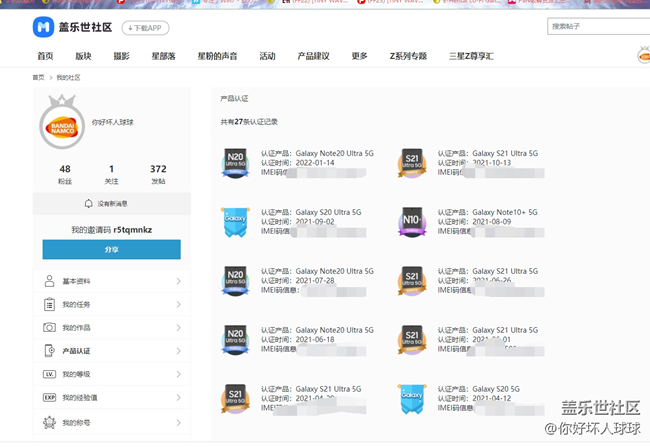
Task: Click the 产品认证 device icon
Action: coord(49,351)
